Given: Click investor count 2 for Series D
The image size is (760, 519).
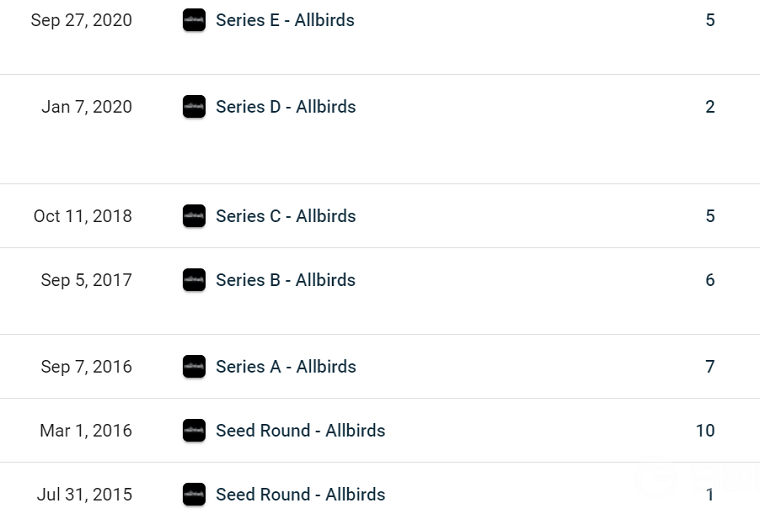Looking at the screenshot, I should coord(710,107).
